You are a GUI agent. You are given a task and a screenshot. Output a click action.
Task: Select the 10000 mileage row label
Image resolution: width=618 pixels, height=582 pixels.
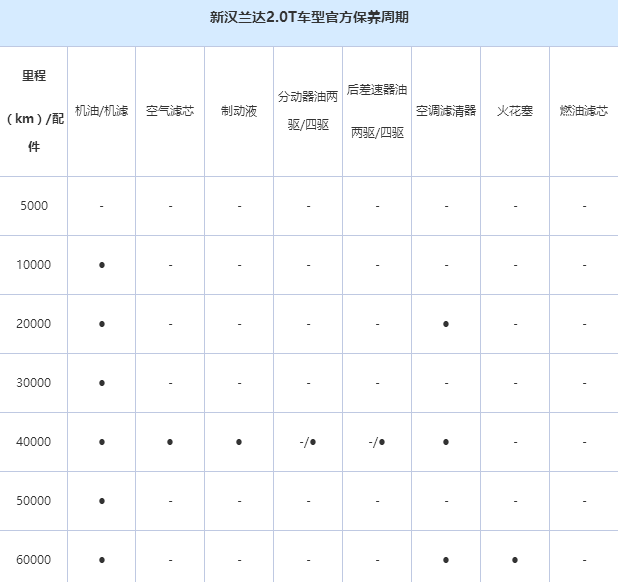pos(34,265)
